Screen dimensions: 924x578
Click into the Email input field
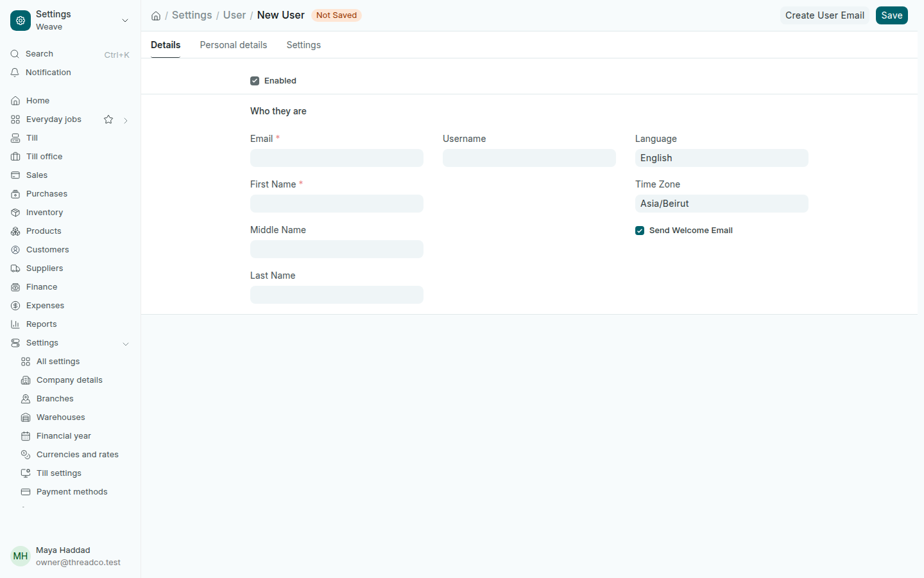click(337, 158)
